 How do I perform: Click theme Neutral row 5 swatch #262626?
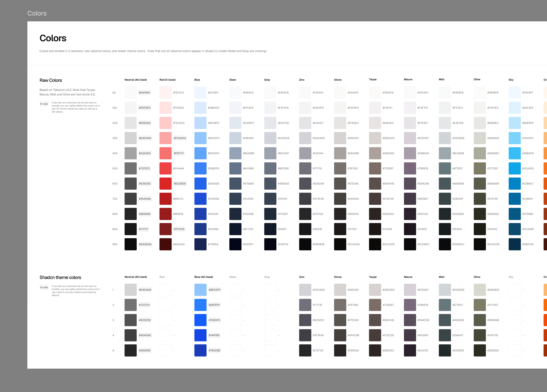tap(130, 350)
